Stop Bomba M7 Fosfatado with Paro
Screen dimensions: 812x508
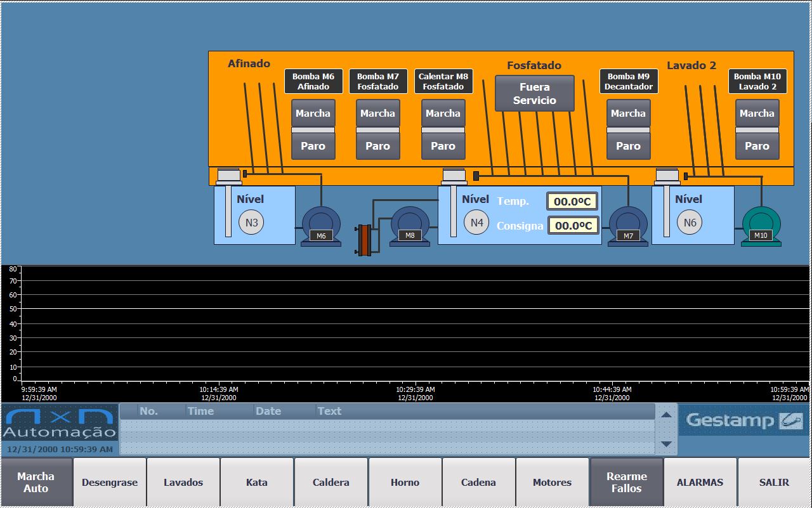coord(377,146)
